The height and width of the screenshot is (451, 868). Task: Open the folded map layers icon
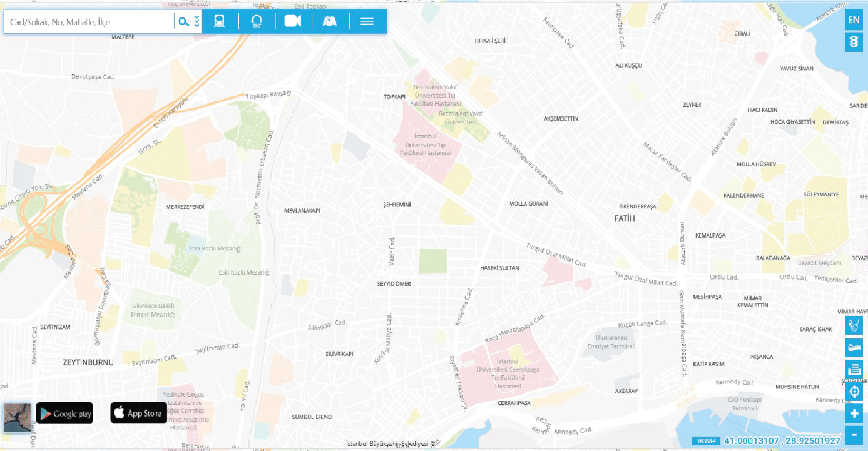pos(330,21)
